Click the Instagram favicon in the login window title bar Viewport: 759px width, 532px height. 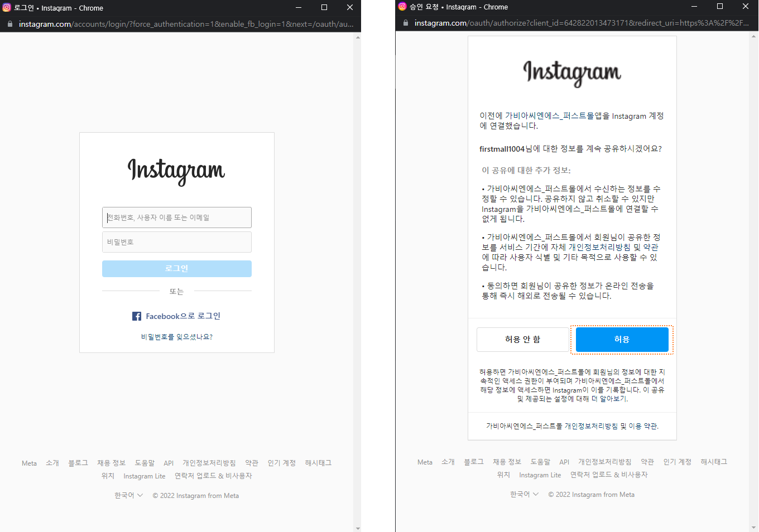click(x=7, y=8)
